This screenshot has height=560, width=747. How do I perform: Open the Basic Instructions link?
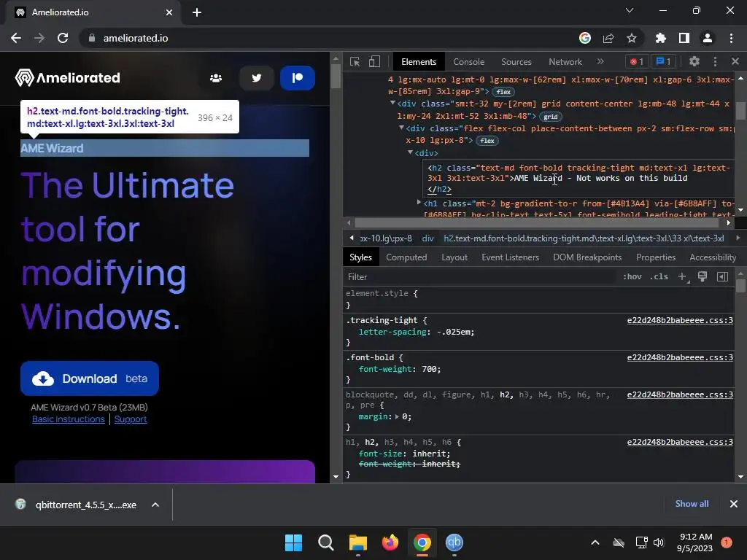[x=68, y=419]
